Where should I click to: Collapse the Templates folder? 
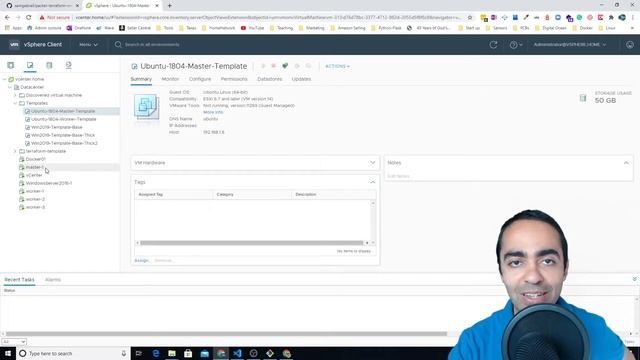(15, 103)
